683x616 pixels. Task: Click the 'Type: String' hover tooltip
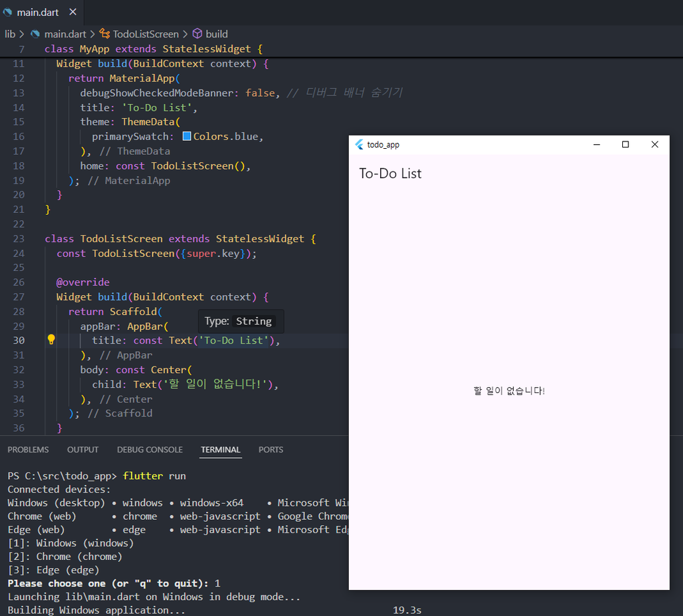point(241,321)
